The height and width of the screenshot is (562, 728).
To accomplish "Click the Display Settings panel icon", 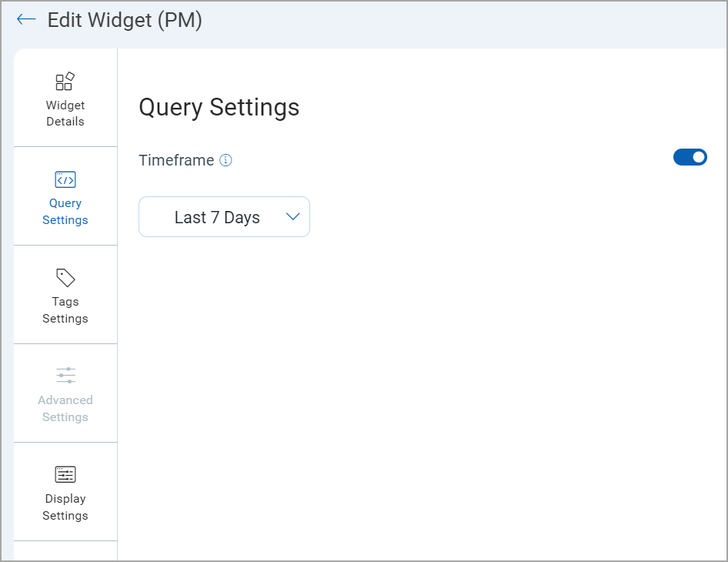I will click(65, 474).
